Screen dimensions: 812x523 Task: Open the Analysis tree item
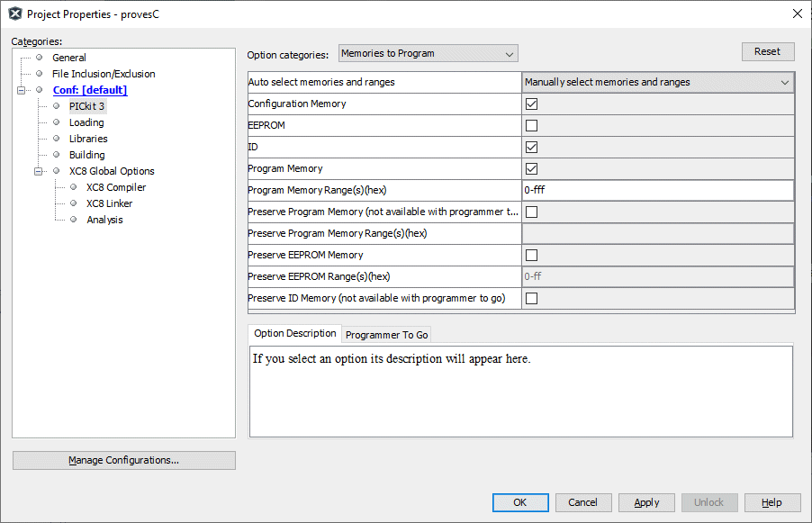point(104,220)
